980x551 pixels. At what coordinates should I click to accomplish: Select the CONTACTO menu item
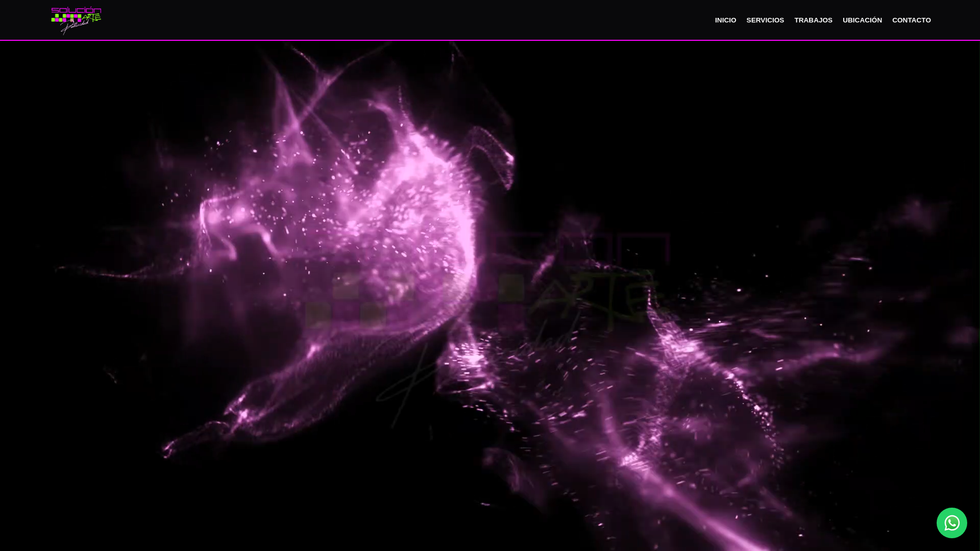(x=911, y=20)
